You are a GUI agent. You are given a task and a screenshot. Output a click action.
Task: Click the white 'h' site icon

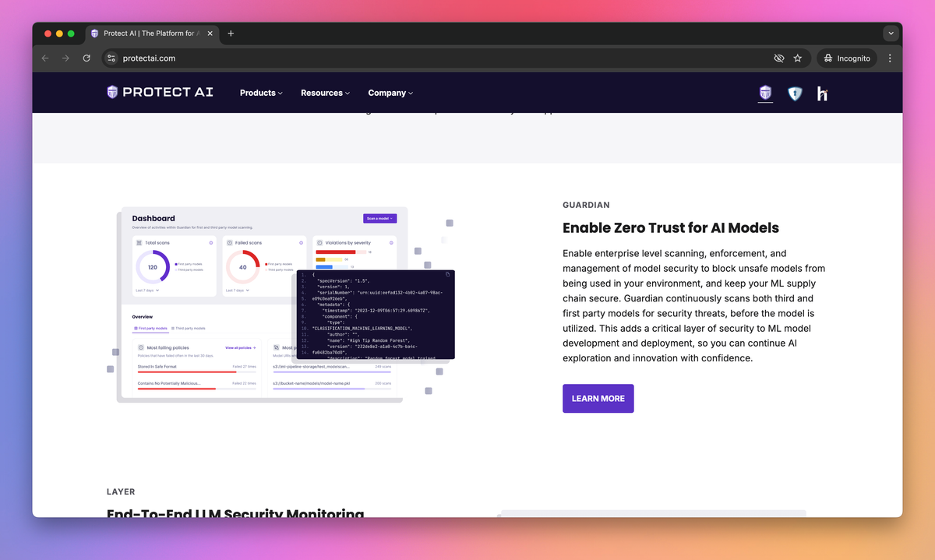coord(822,93)
